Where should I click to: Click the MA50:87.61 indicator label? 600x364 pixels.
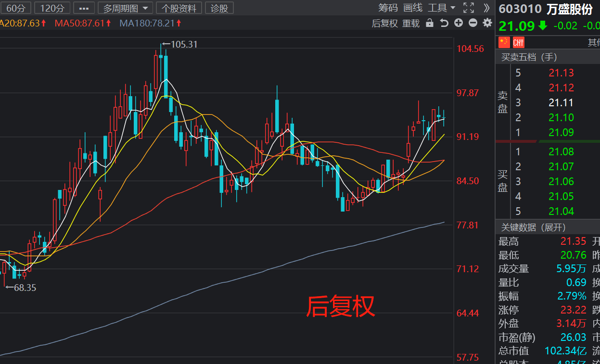pos(83,23)
